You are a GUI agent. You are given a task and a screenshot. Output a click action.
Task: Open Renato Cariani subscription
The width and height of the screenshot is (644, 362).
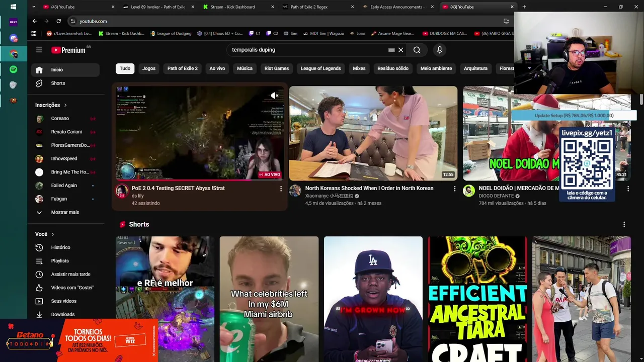pyautogui.click(x=65, y=132)
